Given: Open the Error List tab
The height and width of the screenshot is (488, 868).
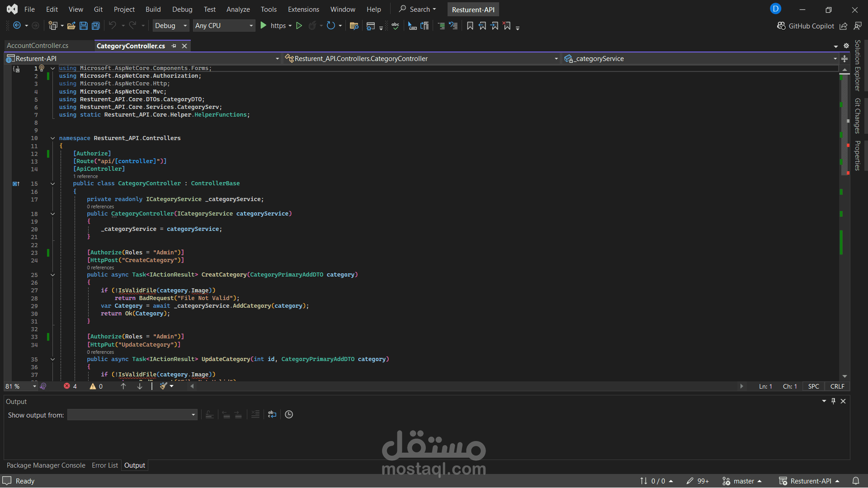Looking at the screenshot, I should point(105,465).
